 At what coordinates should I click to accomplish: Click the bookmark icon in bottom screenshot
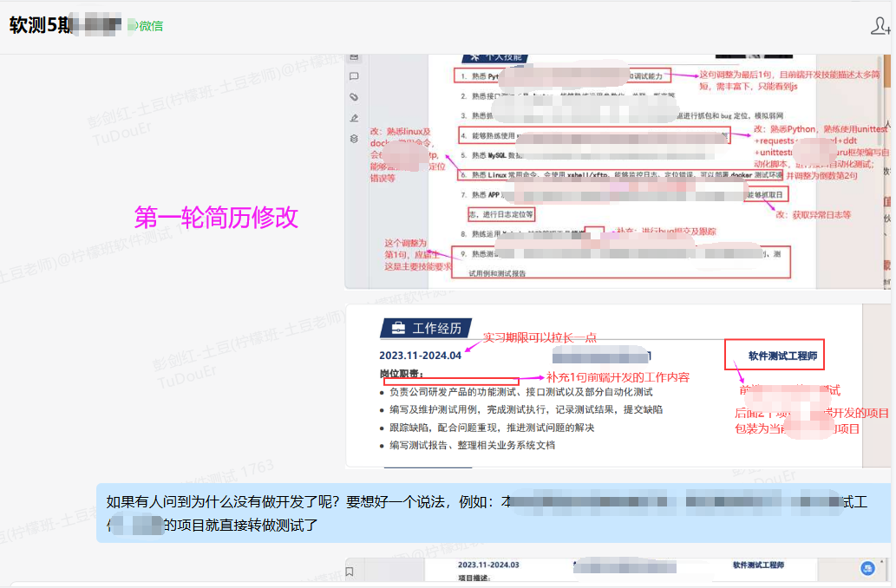350,572
